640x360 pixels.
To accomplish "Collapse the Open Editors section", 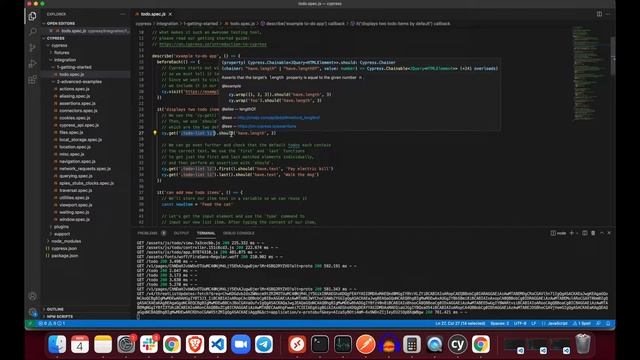I will point(87,24).
